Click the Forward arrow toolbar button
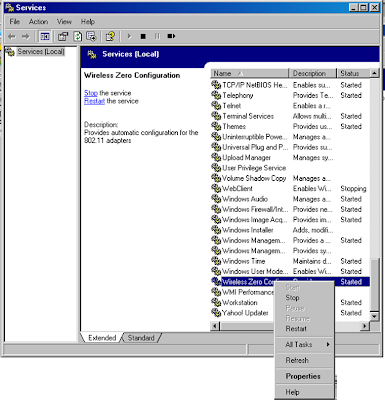 (25, 36)
